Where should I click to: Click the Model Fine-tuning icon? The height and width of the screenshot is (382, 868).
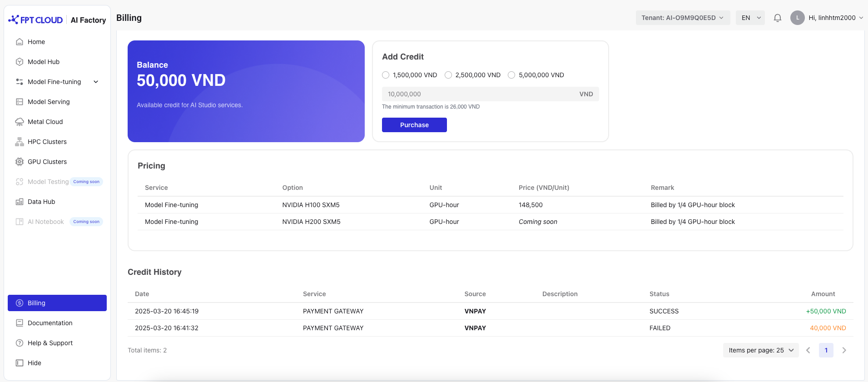pos(20,82)
